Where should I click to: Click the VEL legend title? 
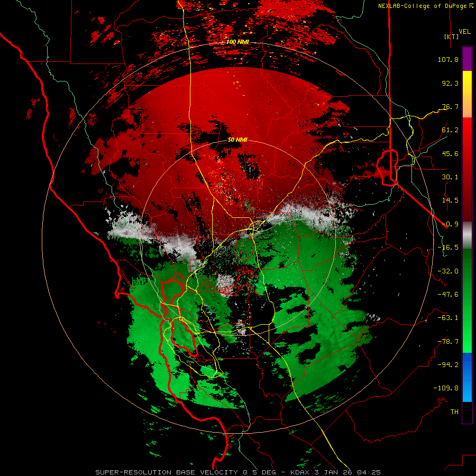click(x=464, y=32)
